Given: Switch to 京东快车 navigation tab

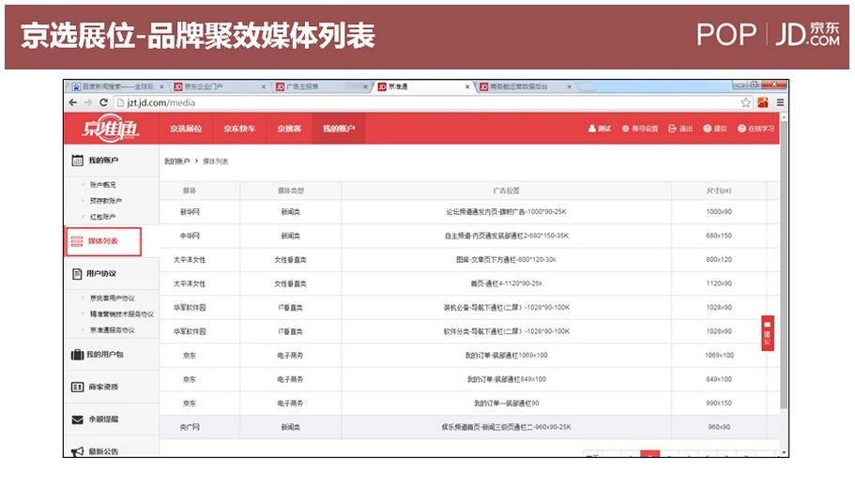Looking at the screenshot, I should [238, 129].
